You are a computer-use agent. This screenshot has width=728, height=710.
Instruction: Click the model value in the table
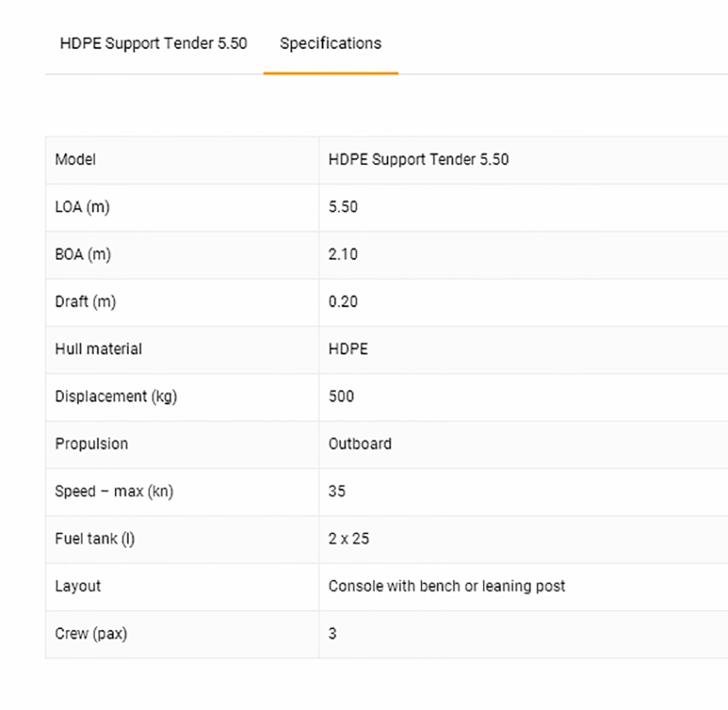(418, 160)
